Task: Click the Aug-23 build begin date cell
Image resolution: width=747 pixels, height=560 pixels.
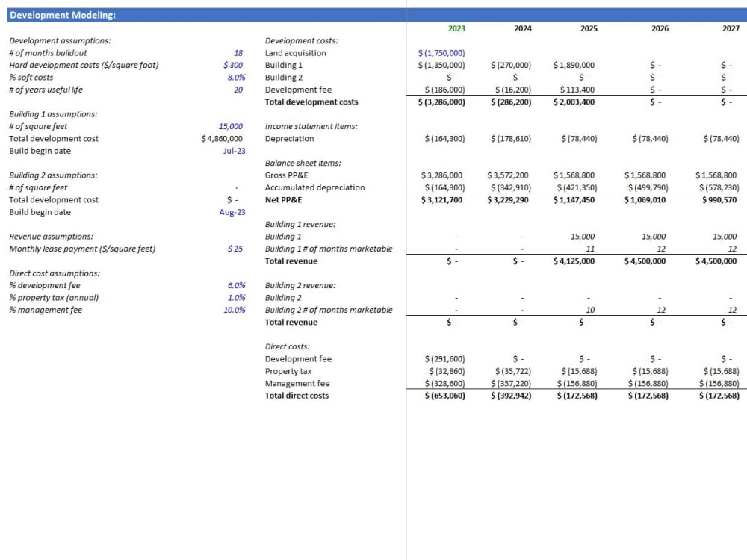Action: [231, 212]
